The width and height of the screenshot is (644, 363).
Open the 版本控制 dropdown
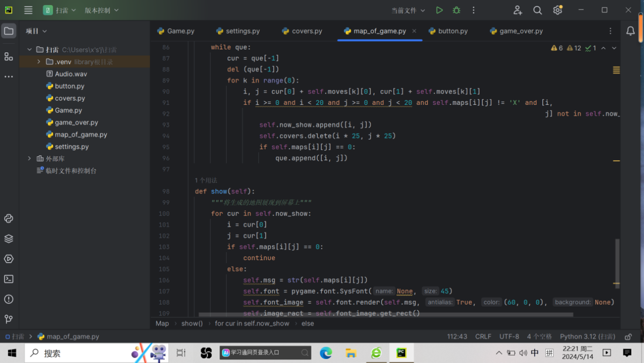(101, 10)
